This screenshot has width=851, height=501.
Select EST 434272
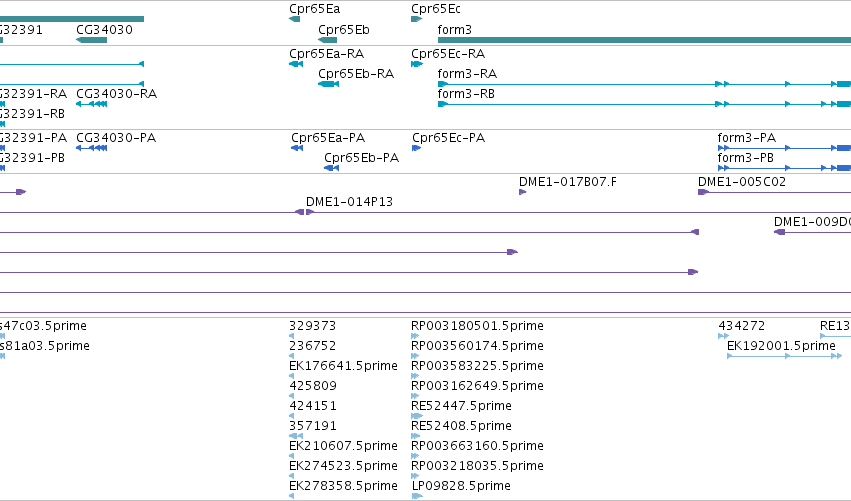742,326
